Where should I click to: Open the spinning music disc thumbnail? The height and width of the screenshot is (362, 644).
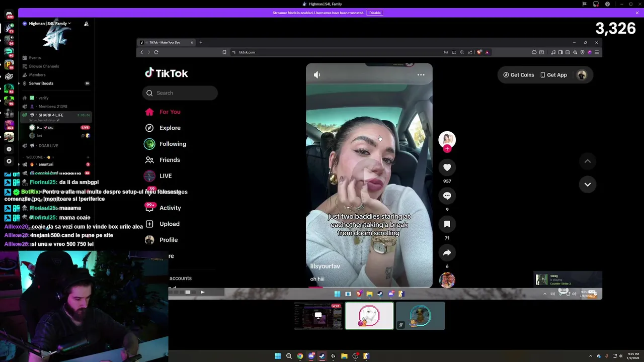447,280
